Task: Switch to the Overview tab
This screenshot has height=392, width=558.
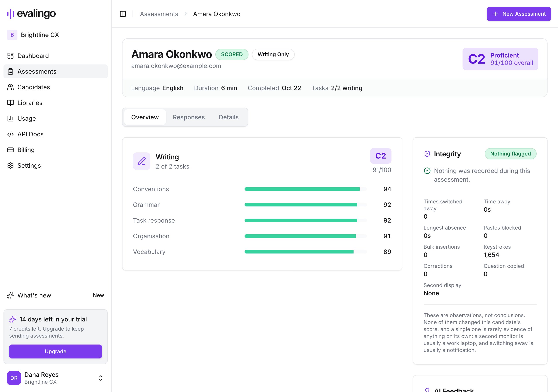Action: 145,117
